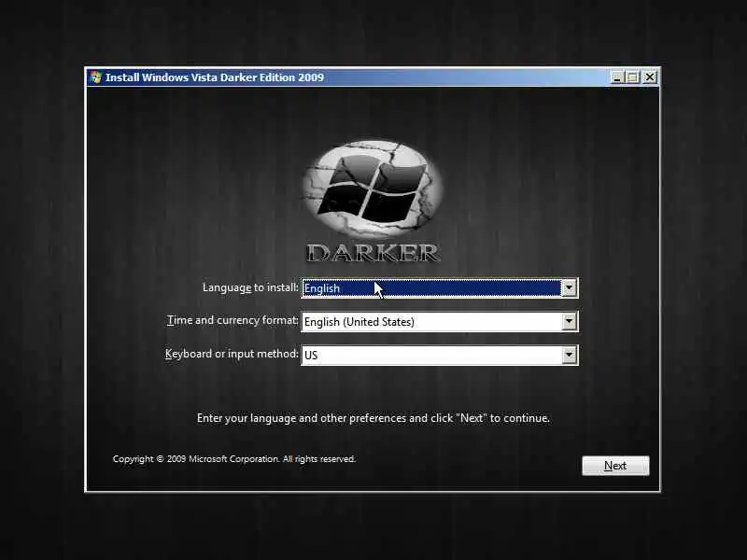Viewport: 747px width, 560px height.
Task: Expand the Time and currency format dropdown arrow
Action: coord(569,321)
